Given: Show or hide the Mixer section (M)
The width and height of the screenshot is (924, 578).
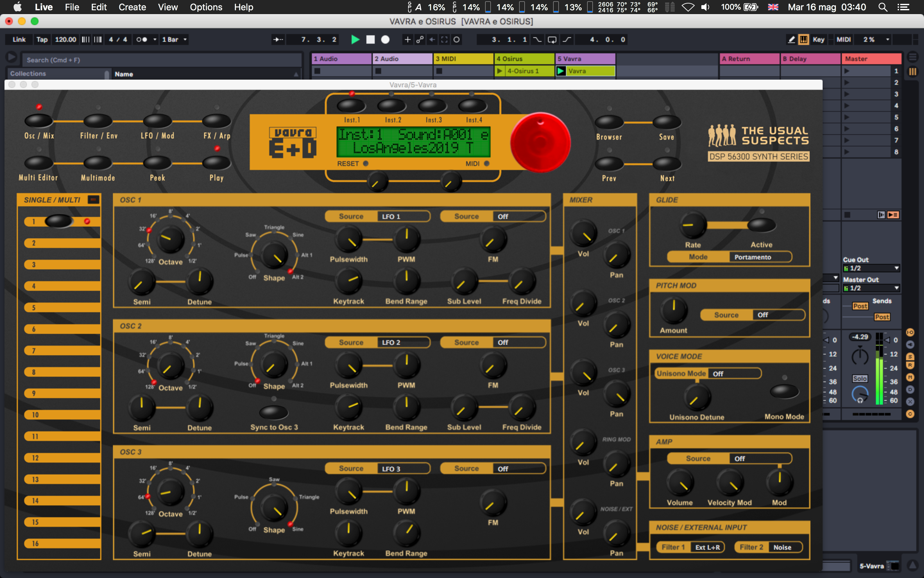Looking at the screenshot, I should tap(910, 378).
